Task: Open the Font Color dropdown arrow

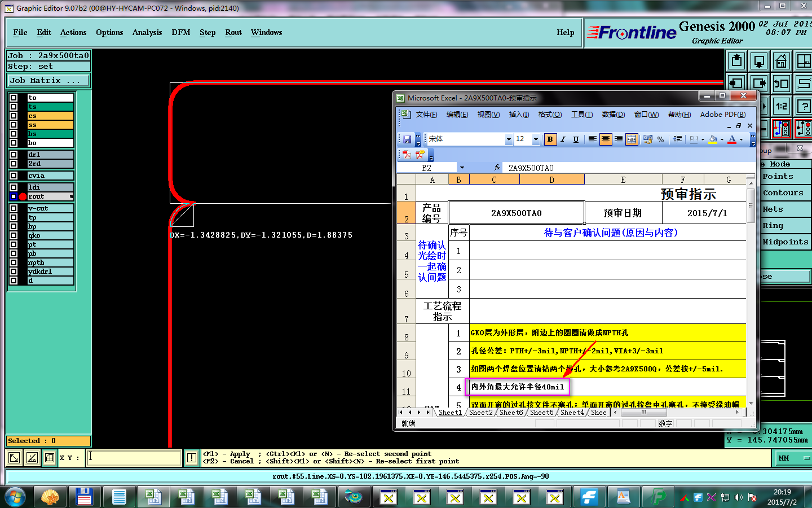Action: click(x=741, y=139)
